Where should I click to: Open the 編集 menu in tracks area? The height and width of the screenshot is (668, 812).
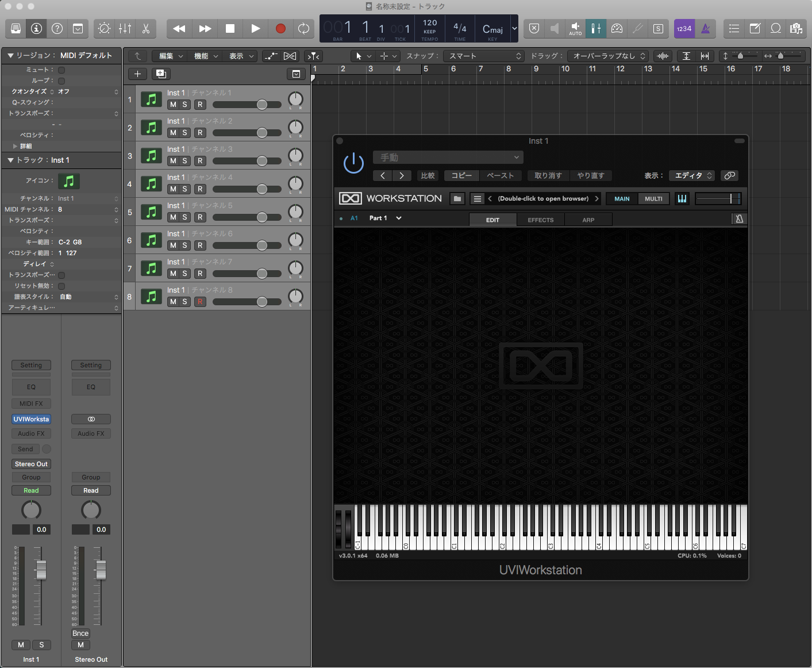click(x=171, y=56)
